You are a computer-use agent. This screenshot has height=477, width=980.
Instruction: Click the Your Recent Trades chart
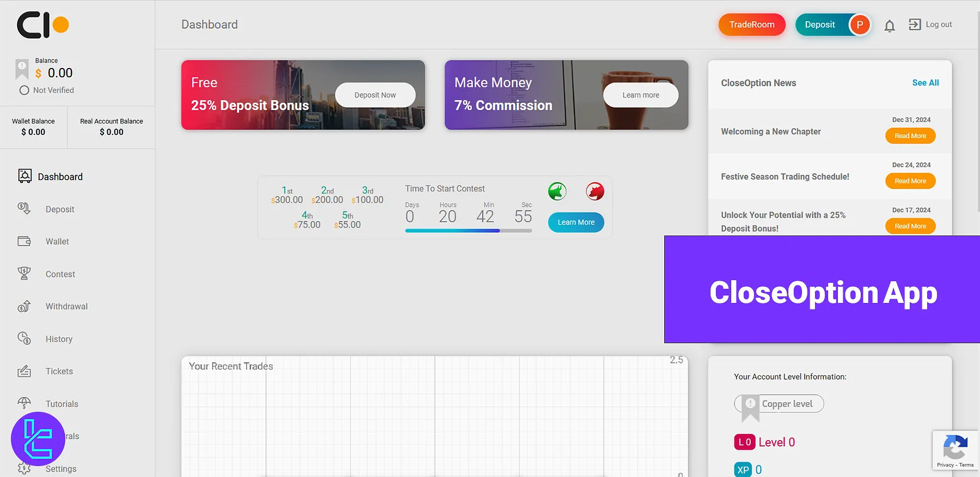tap(434, 417)
